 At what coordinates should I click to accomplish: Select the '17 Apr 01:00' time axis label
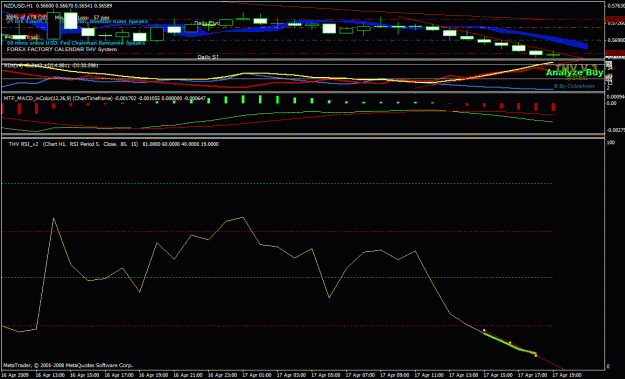257,375
